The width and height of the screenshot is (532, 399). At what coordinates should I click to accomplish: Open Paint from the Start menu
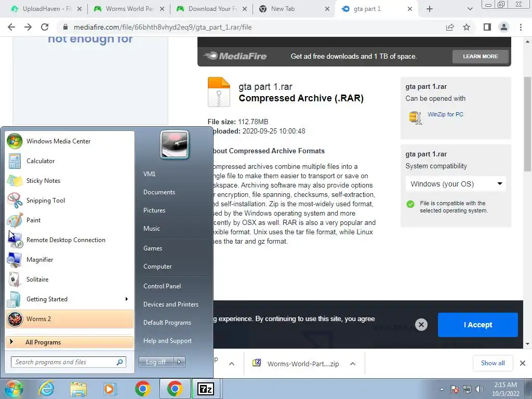pyautogui.click(x=70, y=220)
